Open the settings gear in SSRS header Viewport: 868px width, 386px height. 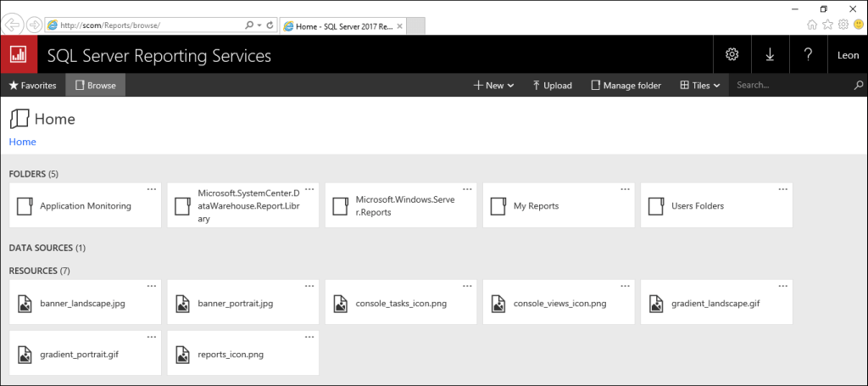732,54
